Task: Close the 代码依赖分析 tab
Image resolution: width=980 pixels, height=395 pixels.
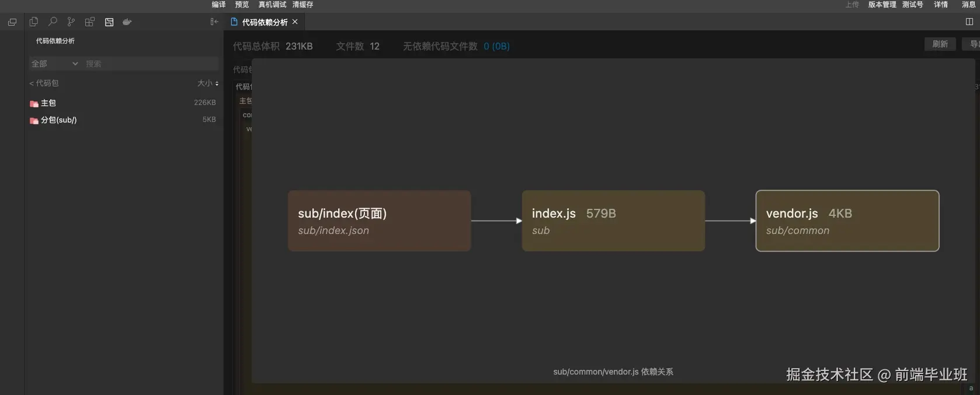Action: [x=295, y=22]
